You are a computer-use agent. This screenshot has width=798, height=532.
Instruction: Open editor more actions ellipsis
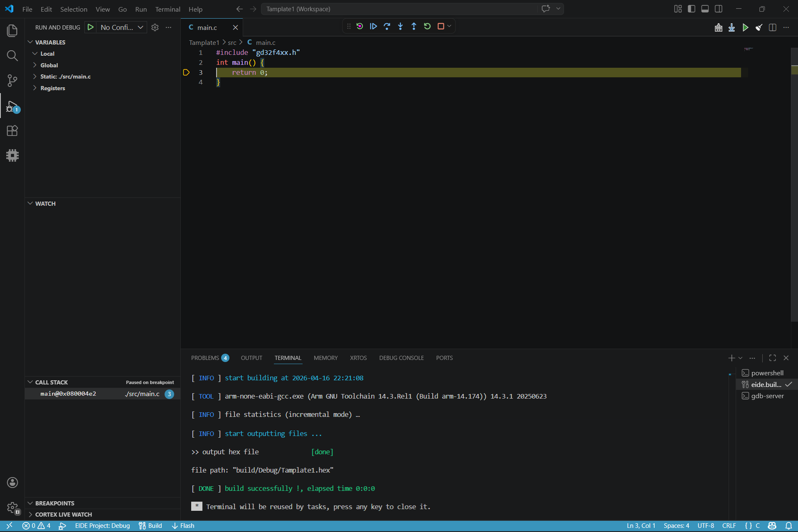786,27
